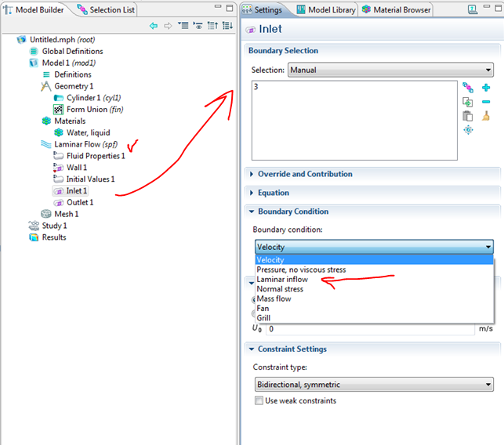Click the remove from selection minus icon

(486, 102)
